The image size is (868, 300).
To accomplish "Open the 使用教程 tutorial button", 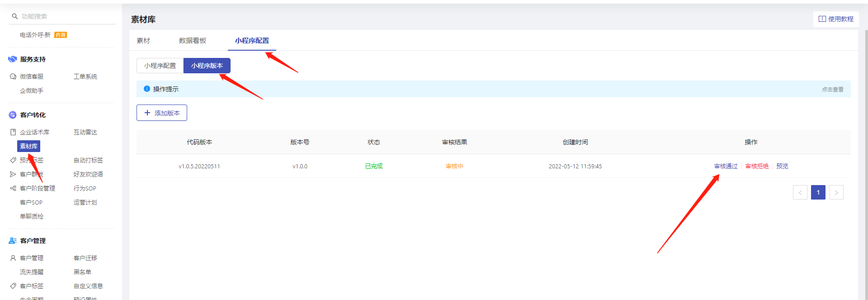I will point(836,19).
